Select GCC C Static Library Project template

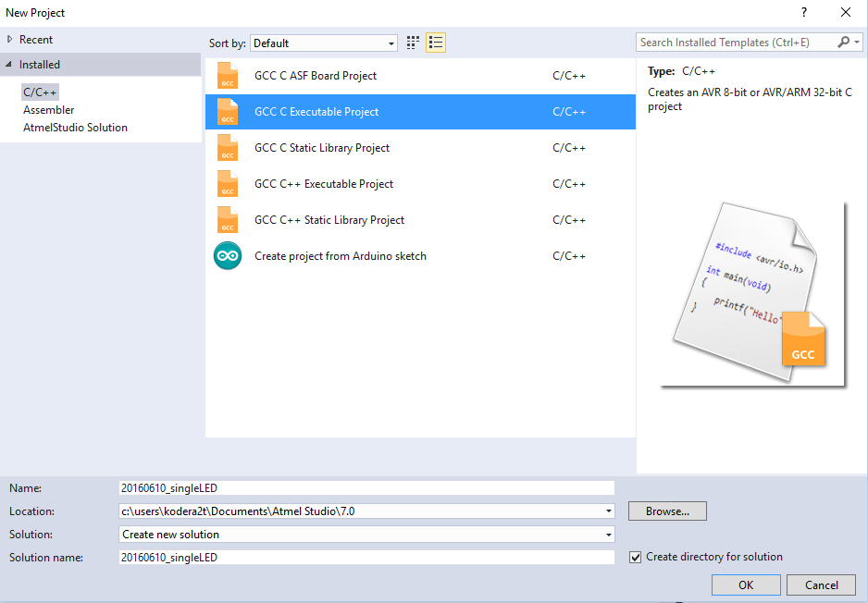(x=420, y=148)
